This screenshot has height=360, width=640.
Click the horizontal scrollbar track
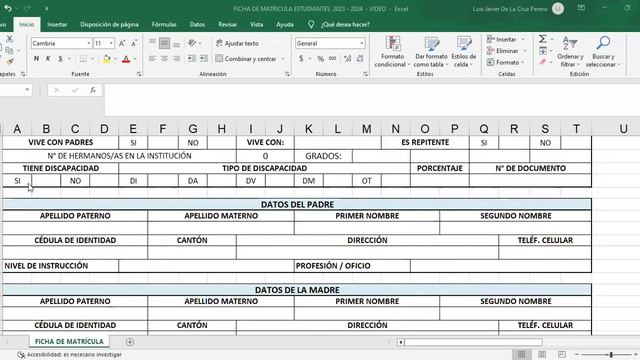pyautogui.click(x=473, y=342)
